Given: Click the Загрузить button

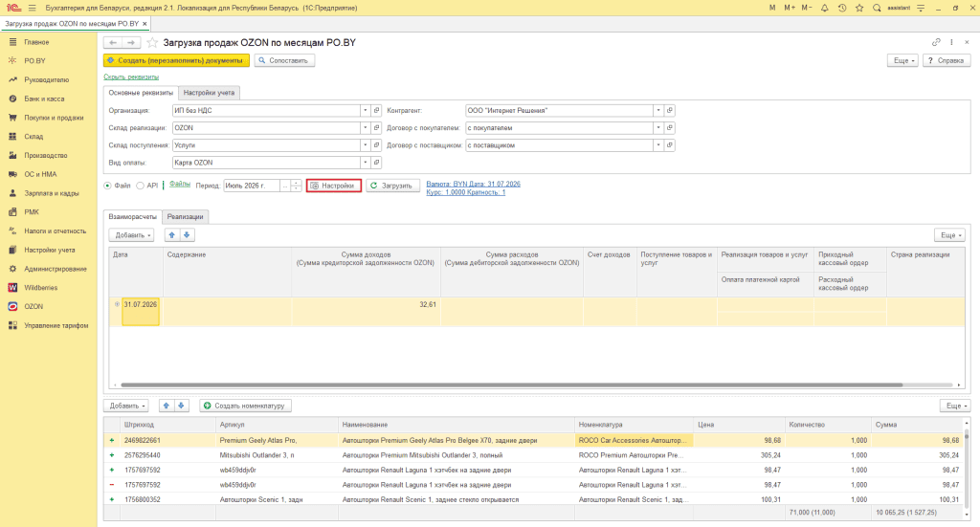Looking at the screenshot, I should pyautogui.click(x=392, y=186).
